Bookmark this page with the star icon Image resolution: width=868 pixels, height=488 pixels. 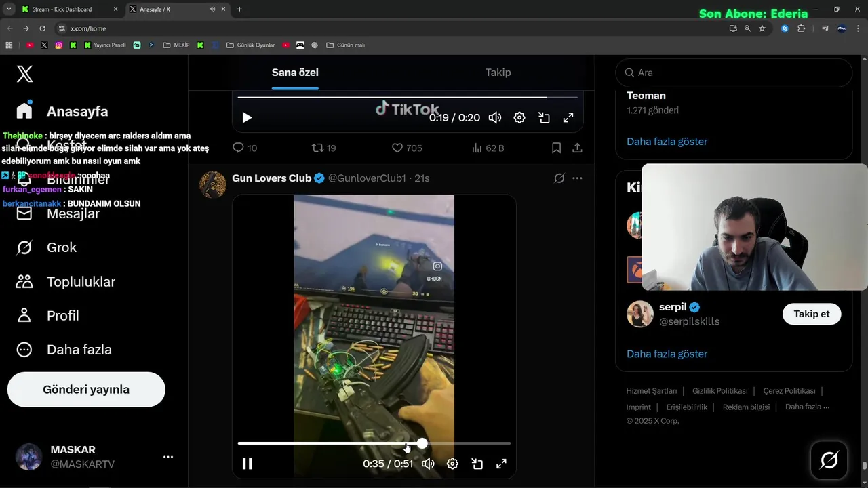762,28
